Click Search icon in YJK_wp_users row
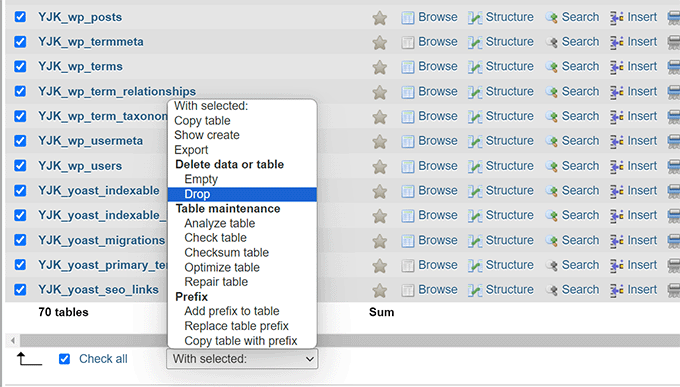Viewport: 680px width, 387px height. click(x=552, y=166)
